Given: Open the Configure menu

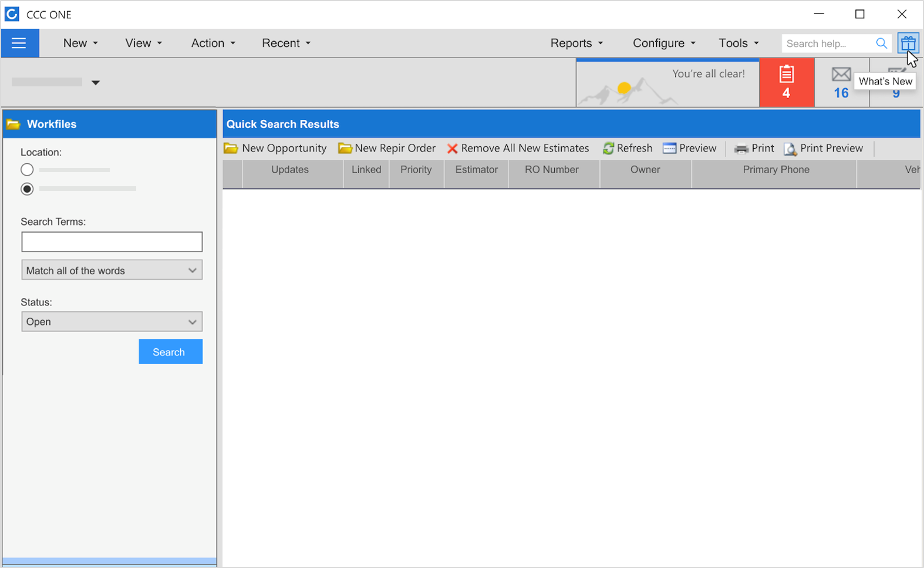Looking at the screenshot, I should point(663,43).
